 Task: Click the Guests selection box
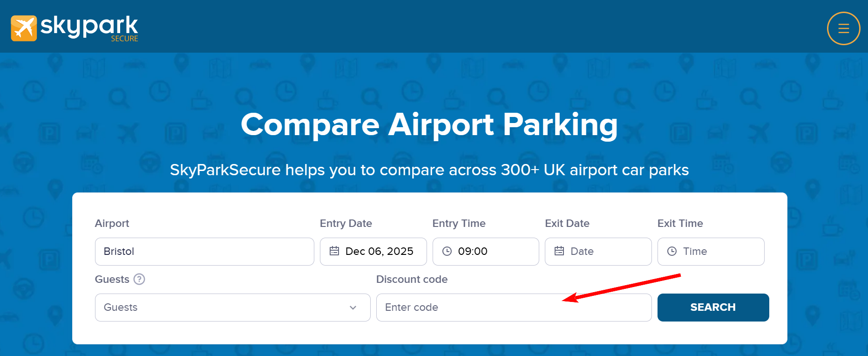[x=232, y=308]
